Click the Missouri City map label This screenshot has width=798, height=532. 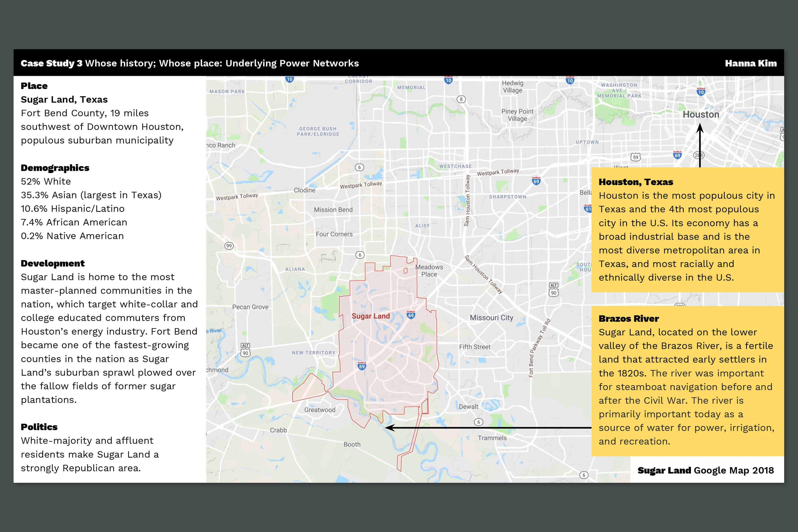[x=491, y=318]
